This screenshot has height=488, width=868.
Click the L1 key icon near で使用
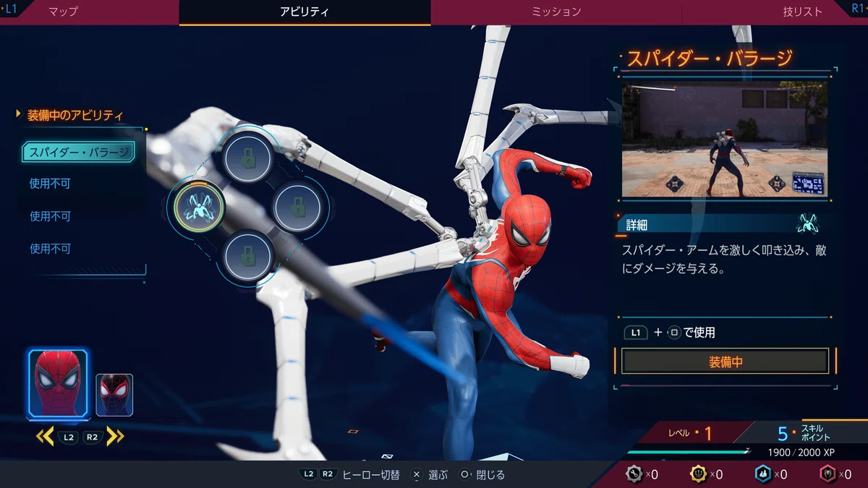coord(636,333)
